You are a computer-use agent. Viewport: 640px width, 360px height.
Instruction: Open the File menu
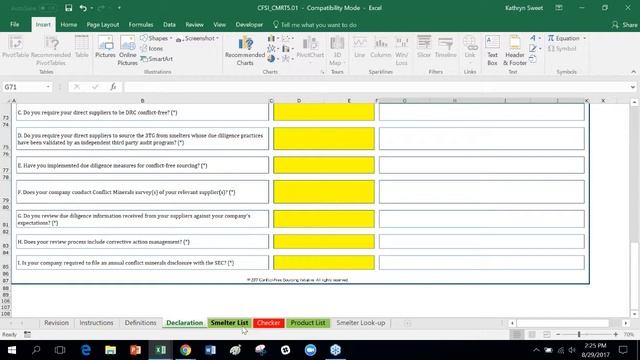pos(15,24)
